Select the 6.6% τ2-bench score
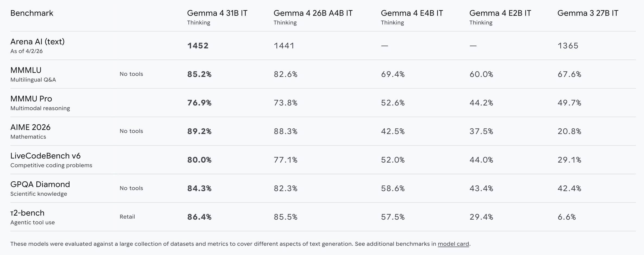The image size is (644, 255). pos(567,217)
